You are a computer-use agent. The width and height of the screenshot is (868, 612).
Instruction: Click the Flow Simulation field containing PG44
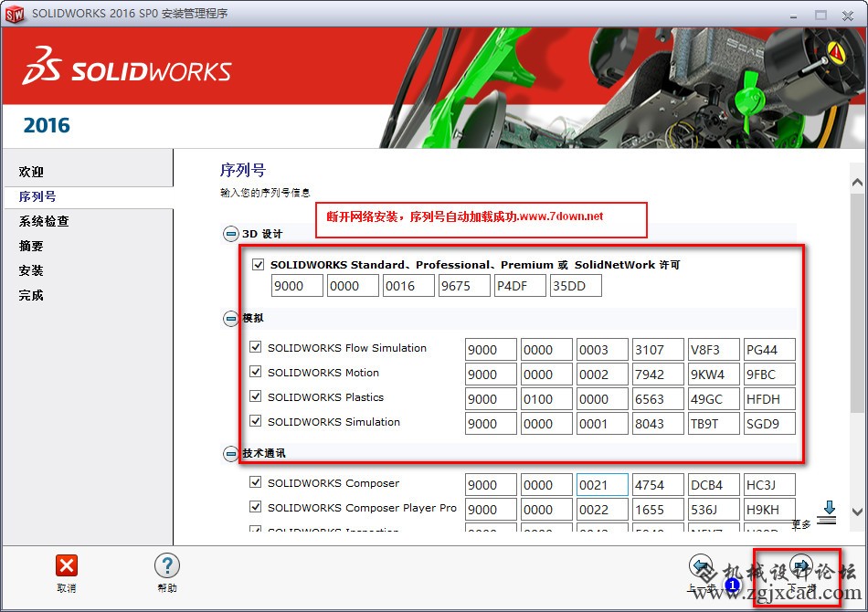tap(769, 350)
